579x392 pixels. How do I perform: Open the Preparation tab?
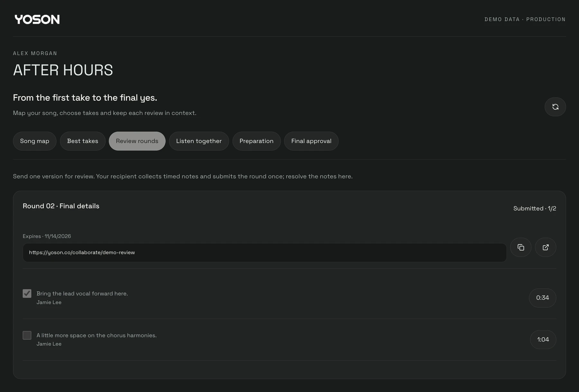pyautogui.click(x=256, y=141)
